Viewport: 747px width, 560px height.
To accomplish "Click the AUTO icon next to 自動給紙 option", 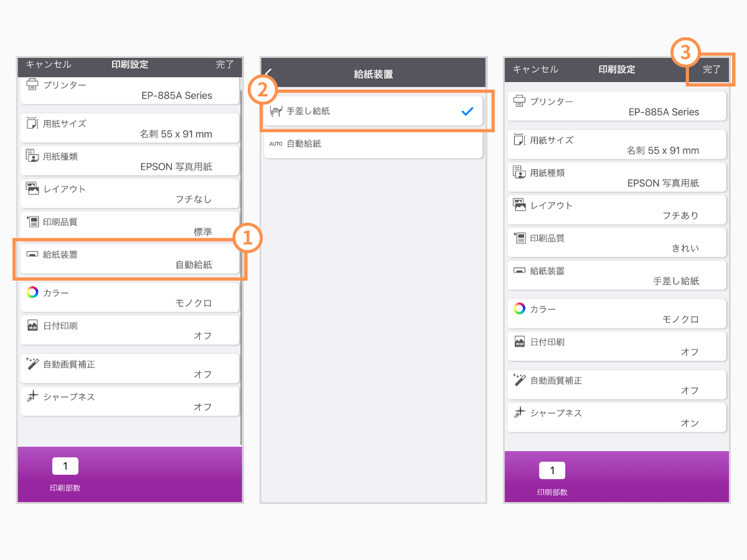I will point(276,144).
